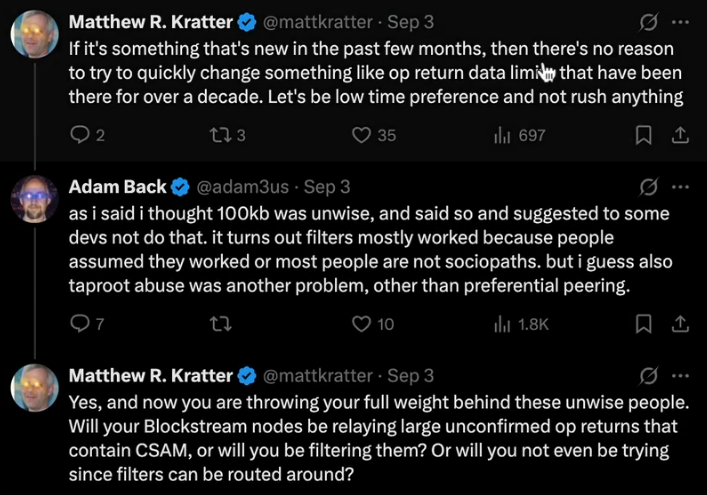This screenshot has height=495, width=707.
Task: Click Grok icon on first tweet
Action: 647,21
